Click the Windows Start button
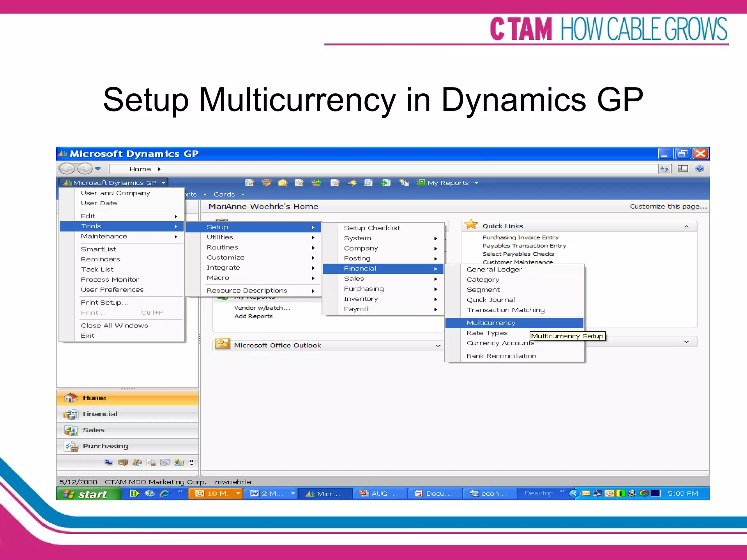The width and height of the screenshot is (747, 560). (89, 494)
